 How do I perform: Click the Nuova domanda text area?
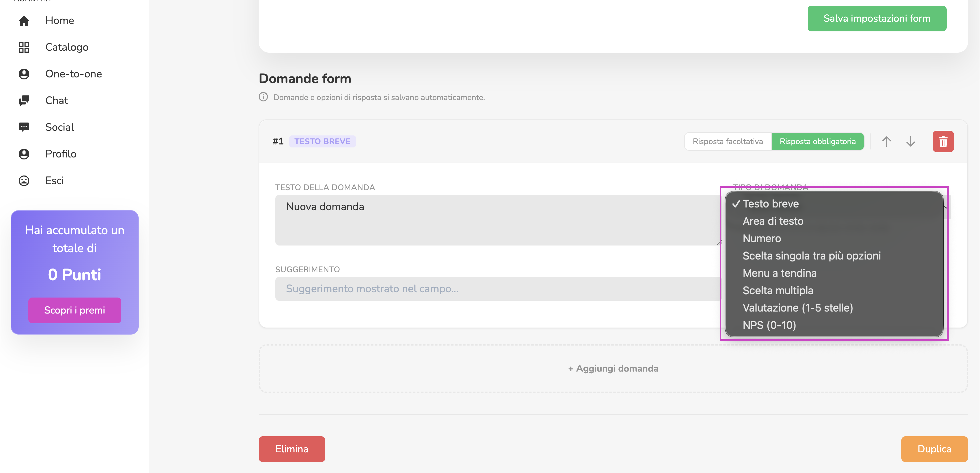tap(498, 220)
